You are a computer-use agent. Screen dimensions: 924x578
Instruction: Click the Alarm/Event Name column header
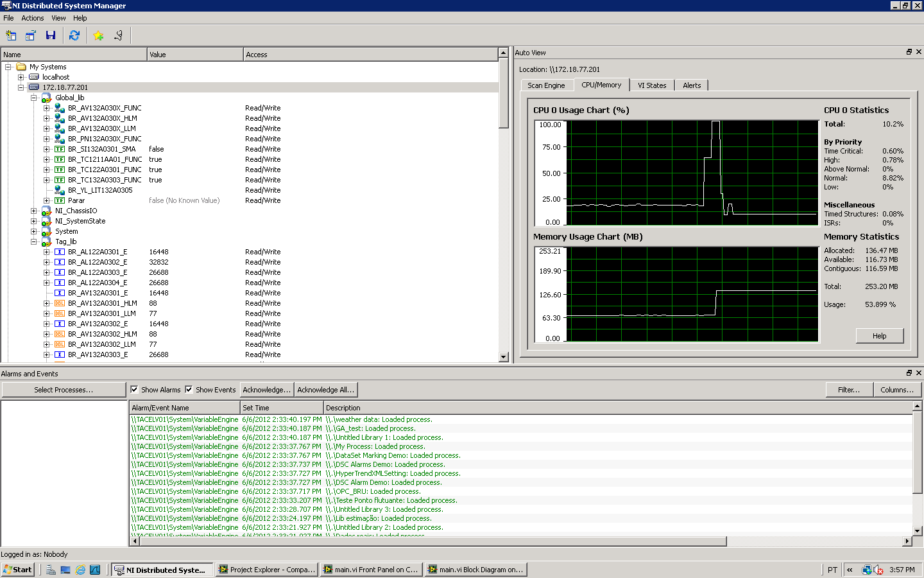click(184, 408)
